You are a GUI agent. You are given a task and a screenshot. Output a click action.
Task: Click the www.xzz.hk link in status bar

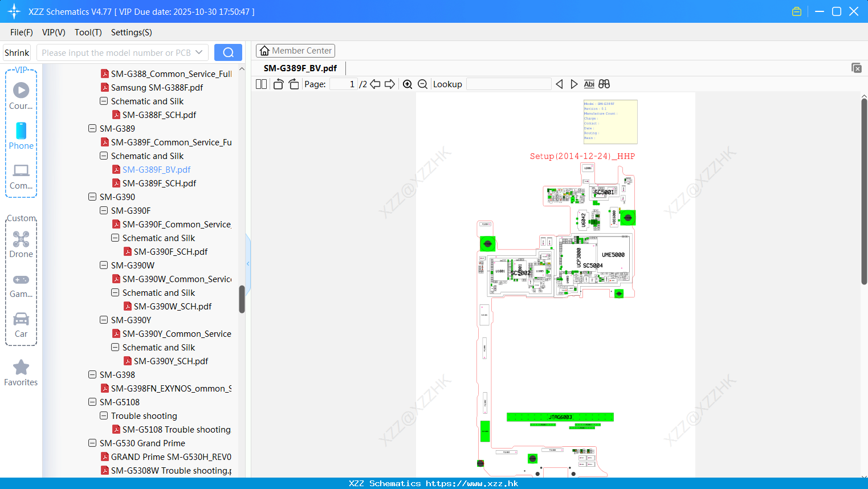pyautogui.click(x=472, y=483)
